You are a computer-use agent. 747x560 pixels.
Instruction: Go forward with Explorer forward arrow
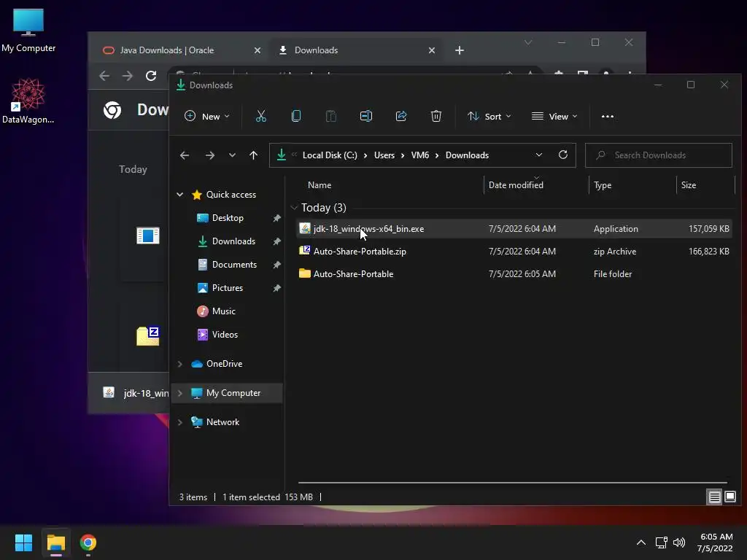pyautogui.click(x=209, y=155)
